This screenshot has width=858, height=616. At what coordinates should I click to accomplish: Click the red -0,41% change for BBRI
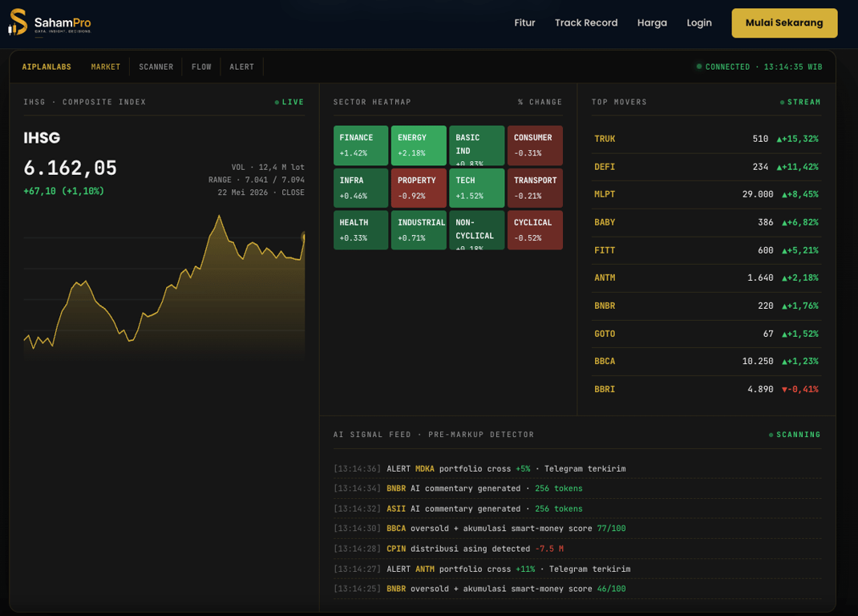[800, 389]
